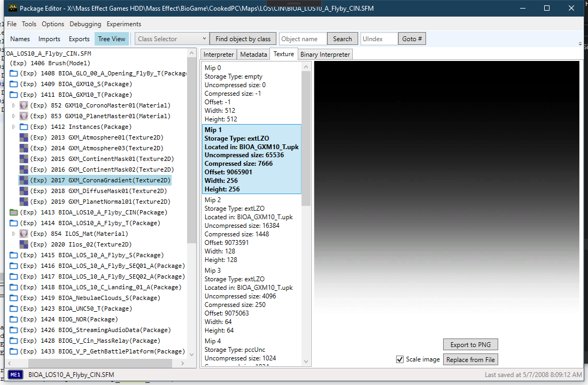Show the Names view
588x385 pixels.
coord(20,38)
